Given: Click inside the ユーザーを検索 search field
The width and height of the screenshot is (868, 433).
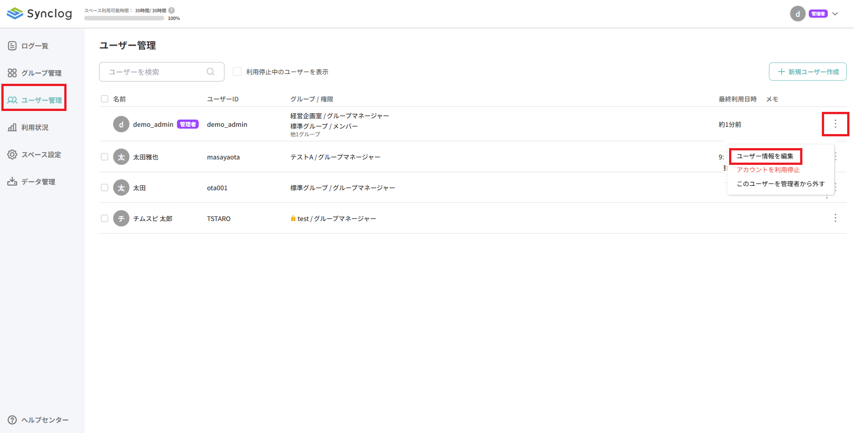Looking at the screenshot, I should 154,72.
